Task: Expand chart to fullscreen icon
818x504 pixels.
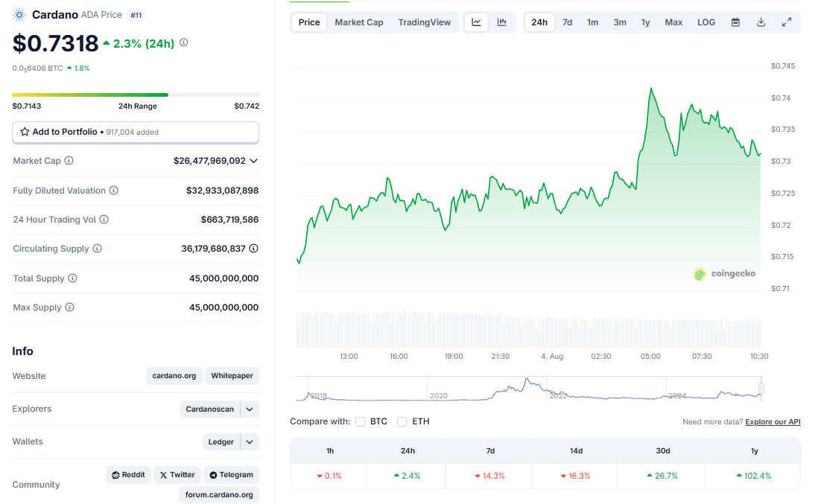Action: click(x=787, y=22)
